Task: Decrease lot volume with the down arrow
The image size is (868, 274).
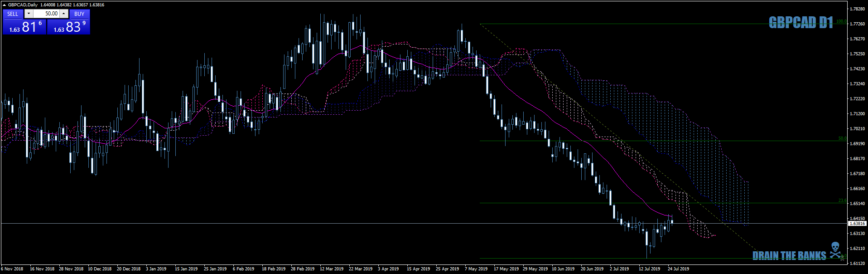Action: (29, 14)
